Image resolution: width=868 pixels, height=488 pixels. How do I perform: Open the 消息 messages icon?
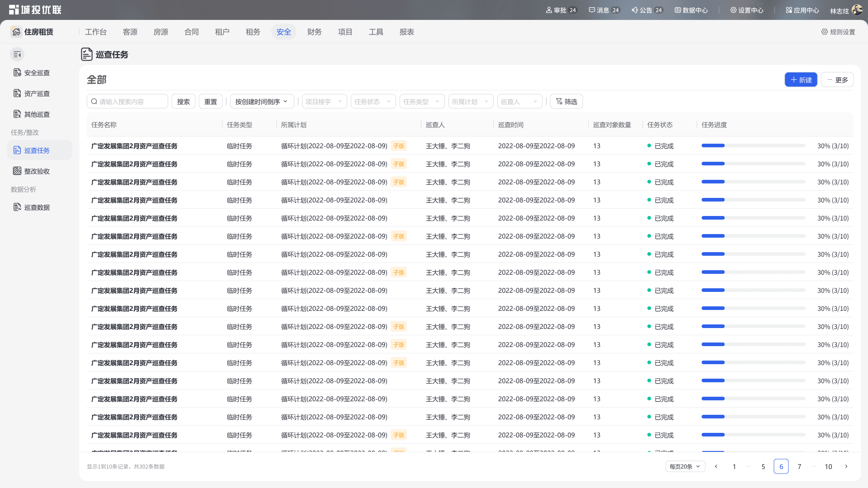[x=592, y=10]
